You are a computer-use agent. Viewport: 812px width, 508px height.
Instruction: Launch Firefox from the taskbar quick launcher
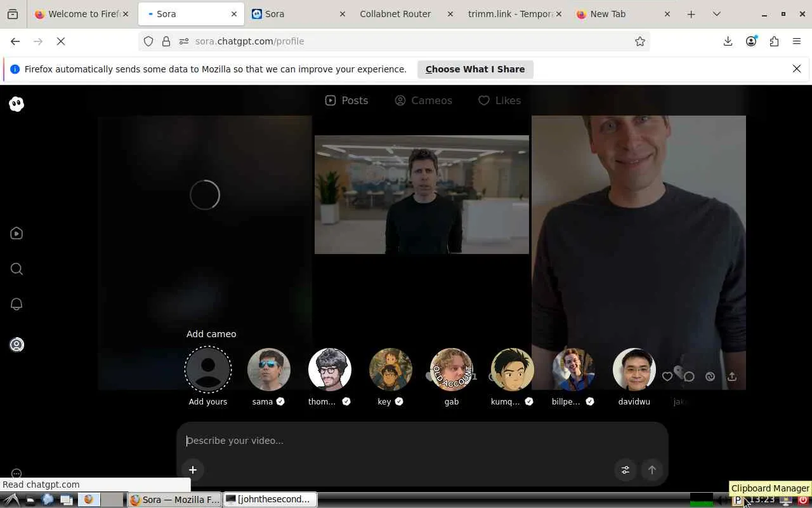point(88,500)
